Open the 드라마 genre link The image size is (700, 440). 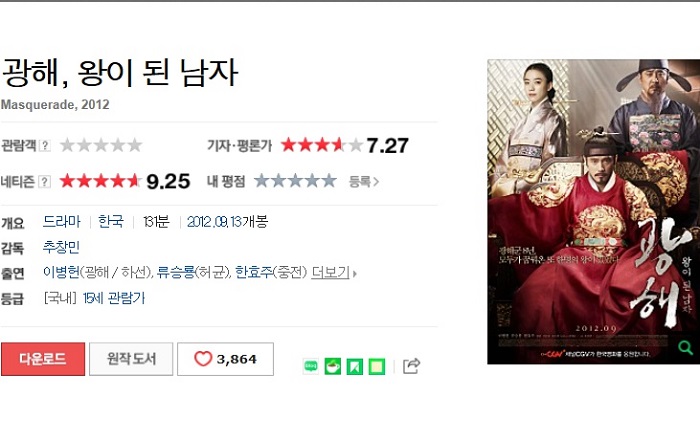click(62, 221)
